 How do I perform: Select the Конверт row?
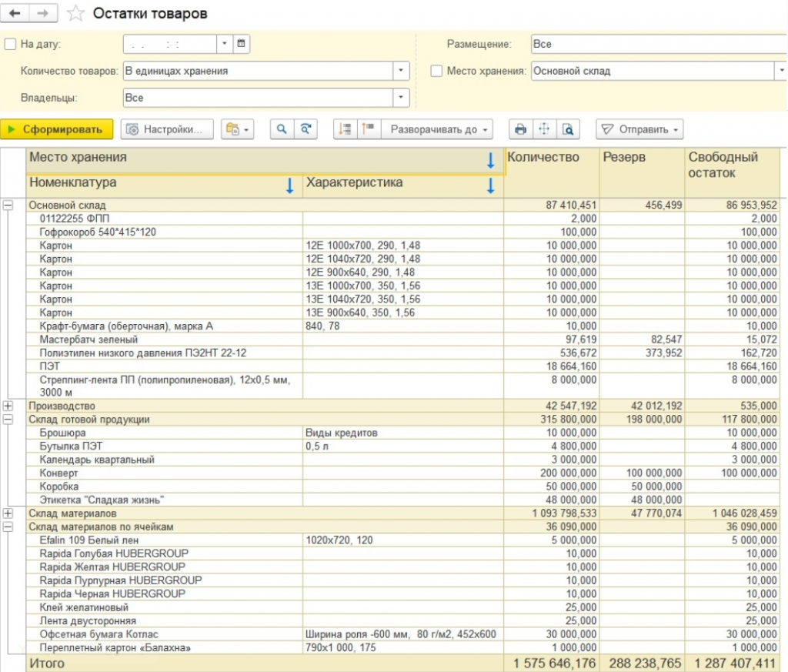point(402,473)
